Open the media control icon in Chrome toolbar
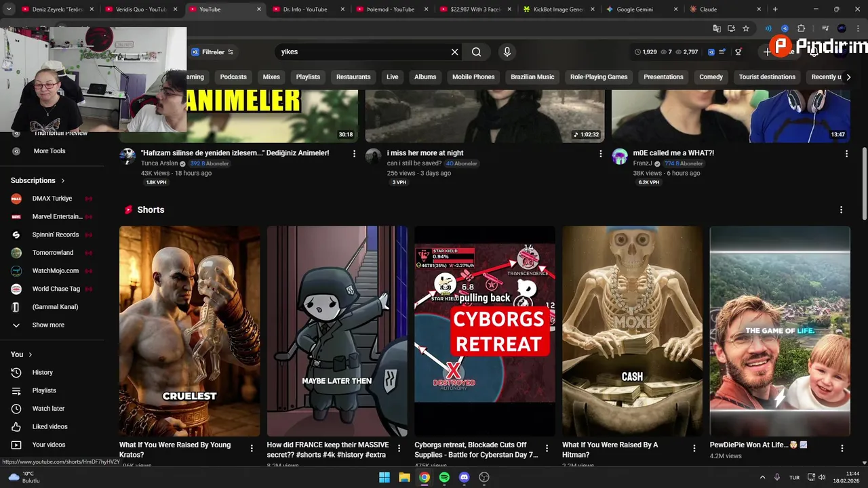The height and width of the screenshot is (488, 868). 825,28
